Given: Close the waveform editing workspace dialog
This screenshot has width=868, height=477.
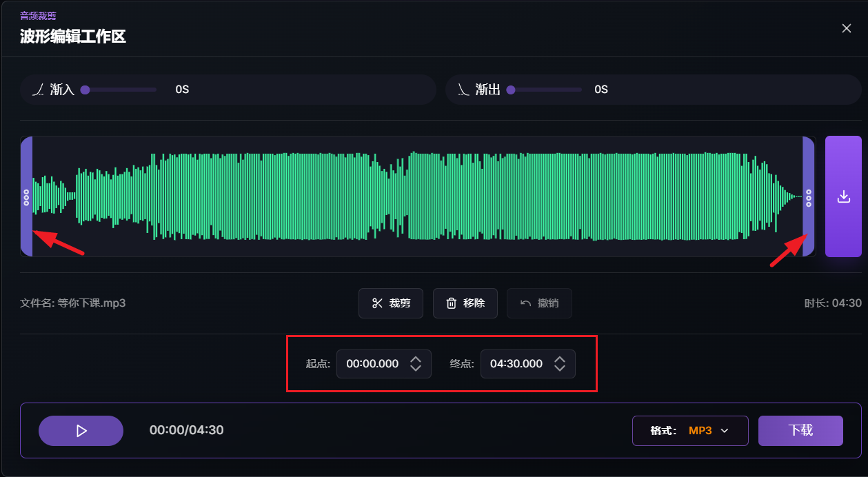Looking at the screenshot, I should pyautogui.click(x=847, y=28).
